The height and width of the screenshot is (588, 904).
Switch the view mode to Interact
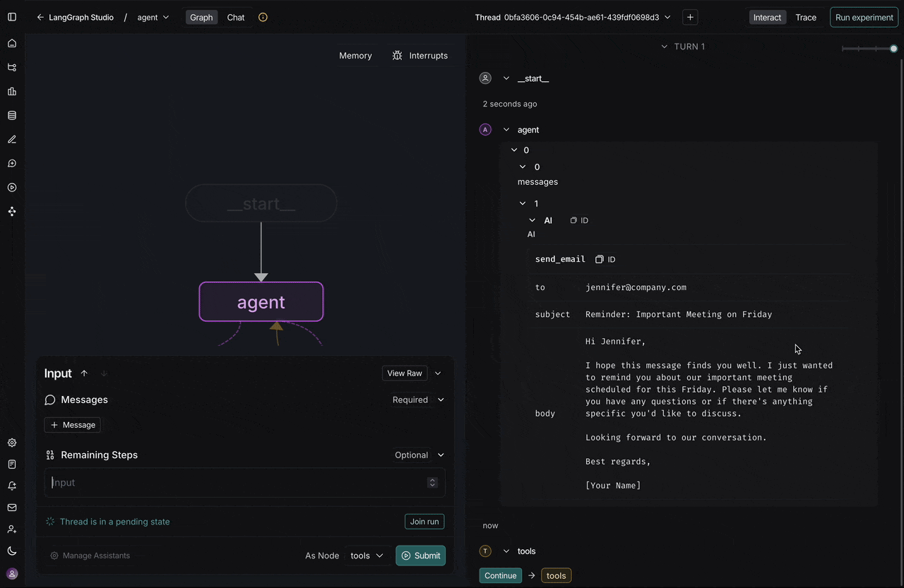[767, 17]
